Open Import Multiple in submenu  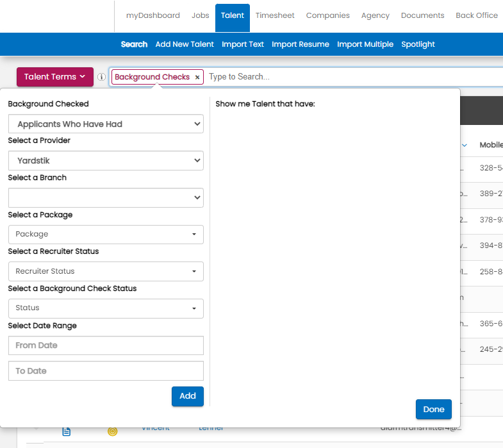365,44
